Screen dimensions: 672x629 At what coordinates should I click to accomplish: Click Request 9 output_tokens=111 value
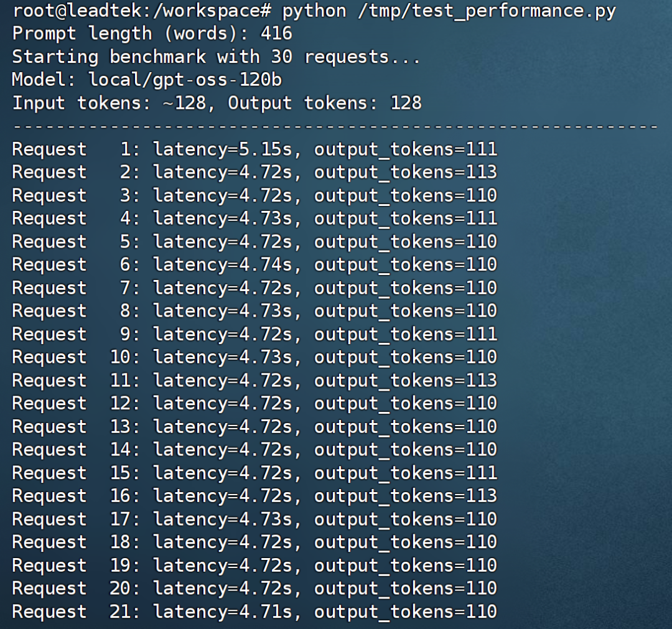pos(406,334)
